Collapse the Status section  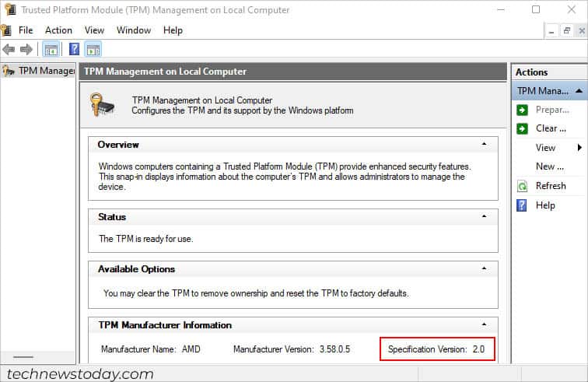pos(484,216)
